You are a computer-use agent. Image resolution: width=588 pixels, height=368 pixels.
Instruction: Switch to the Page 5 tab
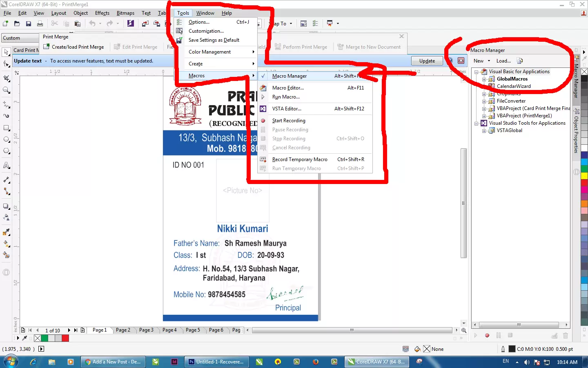pos(193,330)
